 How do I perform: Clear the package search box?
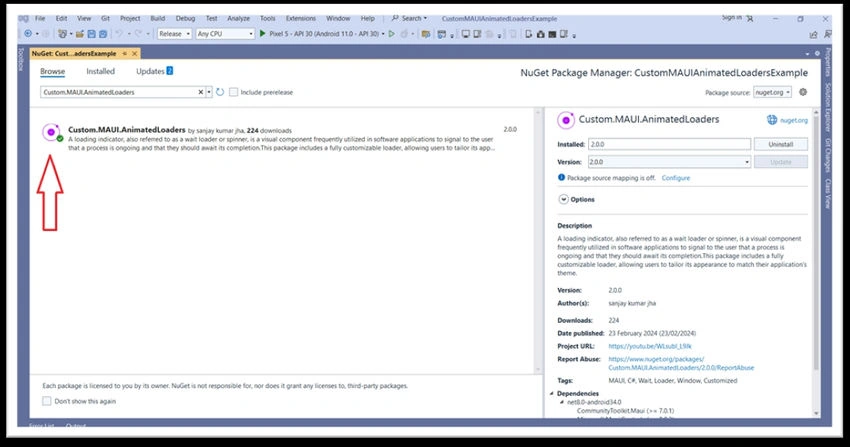pyautogui.click(x=201, y=92)
